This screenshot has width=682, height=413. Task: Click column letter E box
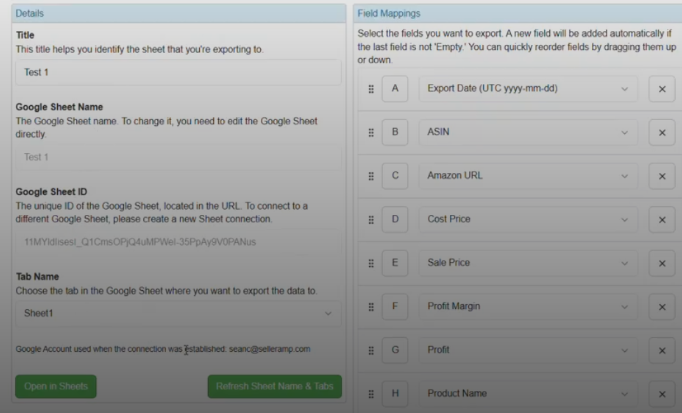(x=395, y=263)
